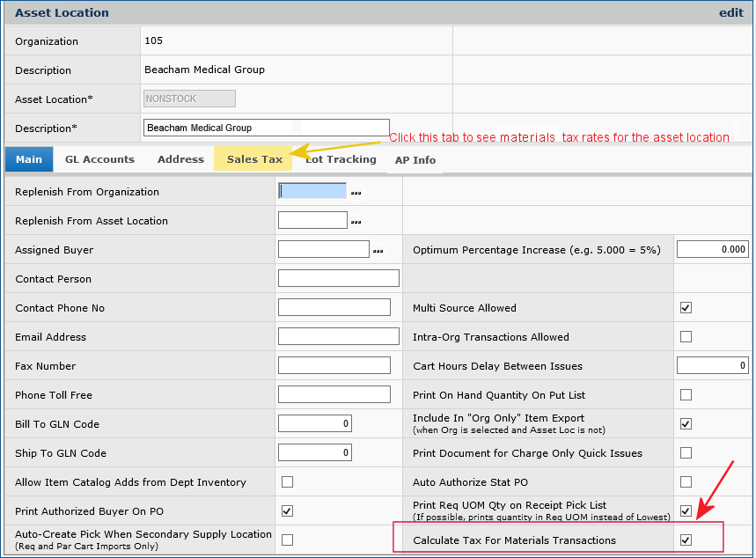Select the Address tab
The width and height of the screenshot is (756, 558).
tap(180, 159)
